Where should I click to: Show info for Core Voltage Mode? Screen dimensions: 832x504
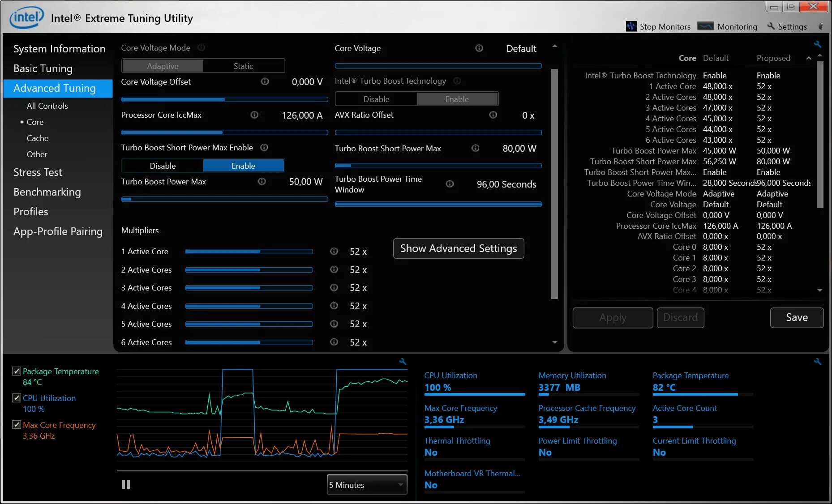pos(202,47)
